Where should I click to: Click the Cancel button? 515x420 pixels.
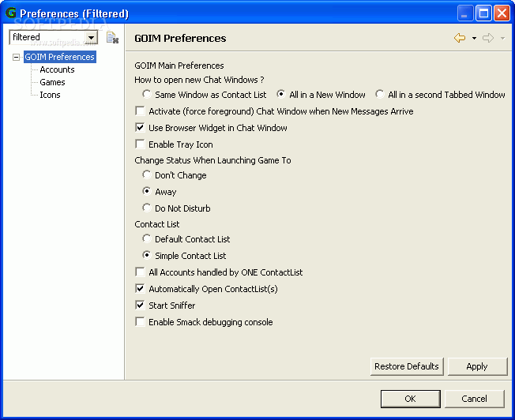[474, 399]
